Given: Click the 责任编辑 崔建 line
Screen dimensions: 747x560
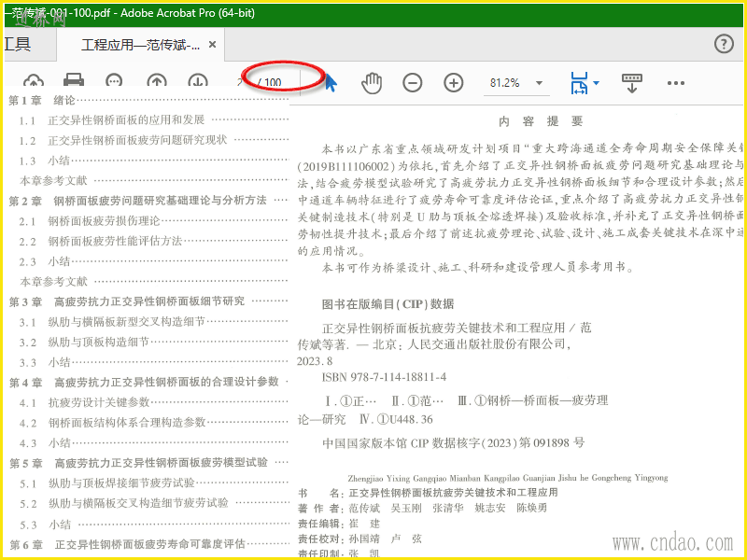Looking at the screenshot, I should [x=339, y=524].
